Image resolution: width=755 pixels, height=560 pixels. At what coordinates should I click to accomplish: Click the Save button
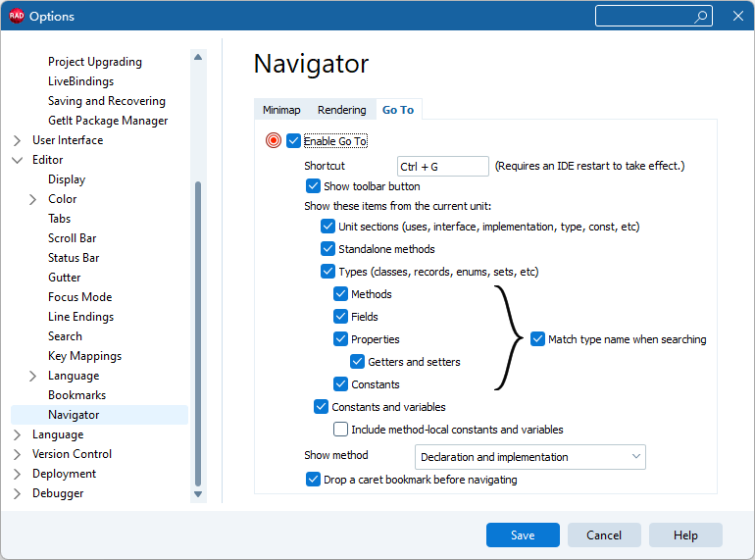523,535
